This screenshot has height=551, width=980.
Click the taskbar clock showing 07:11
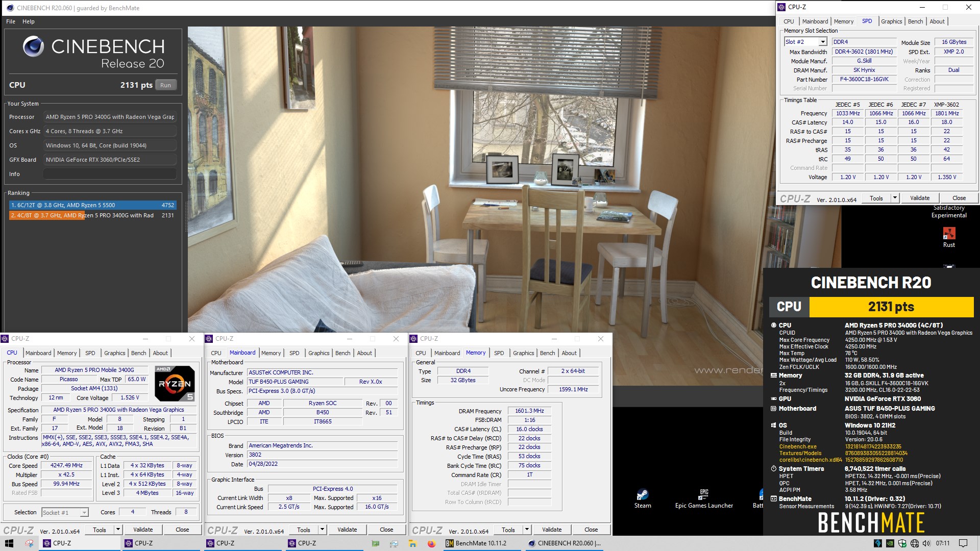click(x=943, y=543)
